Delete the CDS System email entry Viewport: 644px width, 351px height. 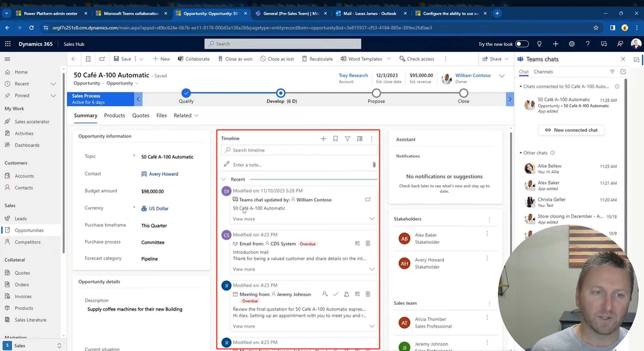[x=368, y=244]
